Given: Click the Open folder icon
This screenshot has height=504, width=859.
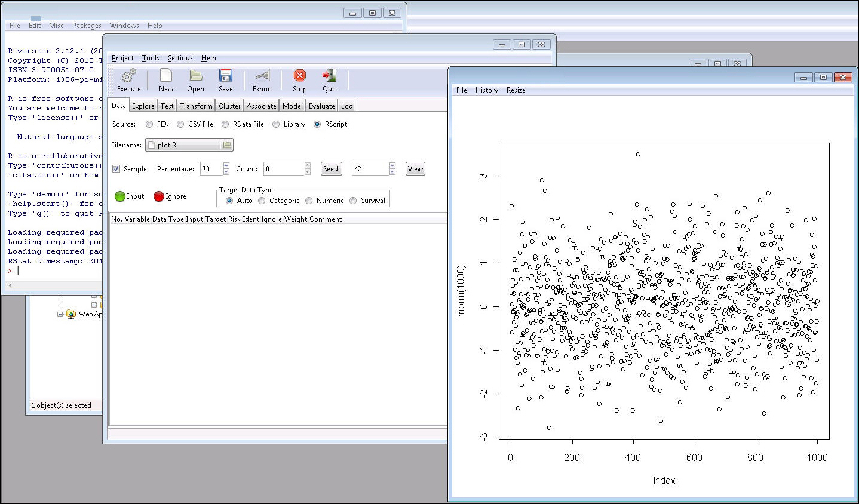Looking at the screenshot, I should point(196,75).
